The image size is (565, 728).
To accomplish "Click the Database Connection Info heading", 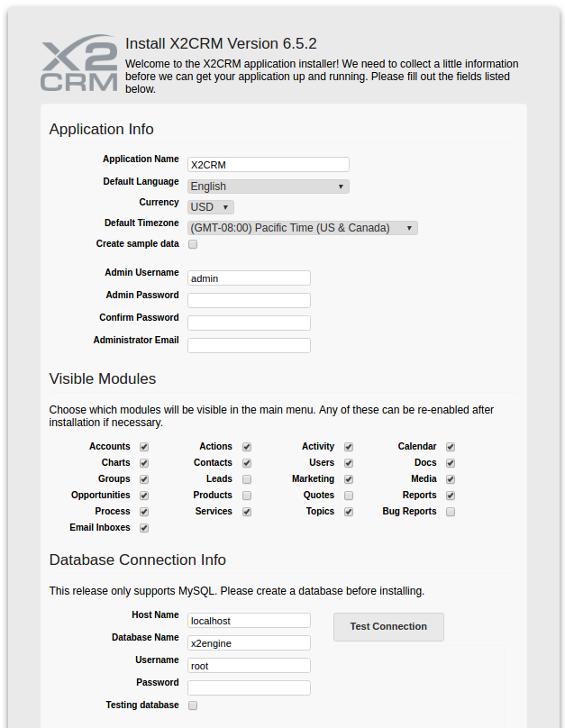I will coord(137,560).
